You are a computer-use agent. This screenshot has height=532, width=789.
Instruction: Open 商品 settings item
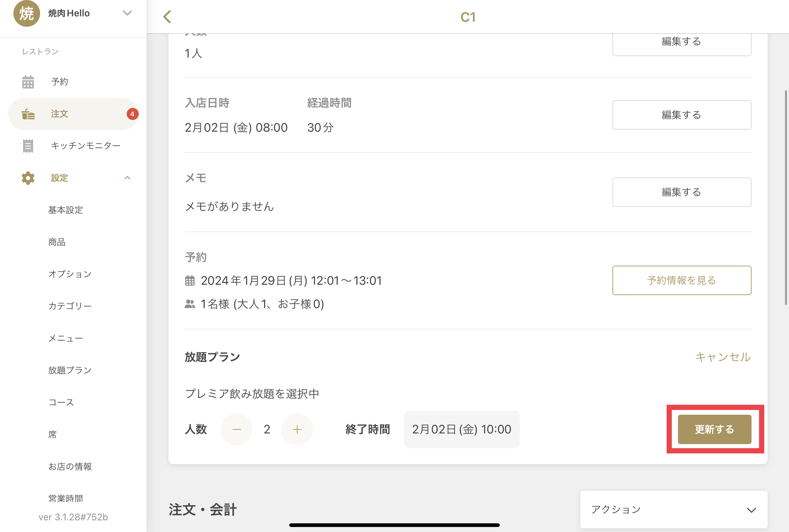point(57,242)
